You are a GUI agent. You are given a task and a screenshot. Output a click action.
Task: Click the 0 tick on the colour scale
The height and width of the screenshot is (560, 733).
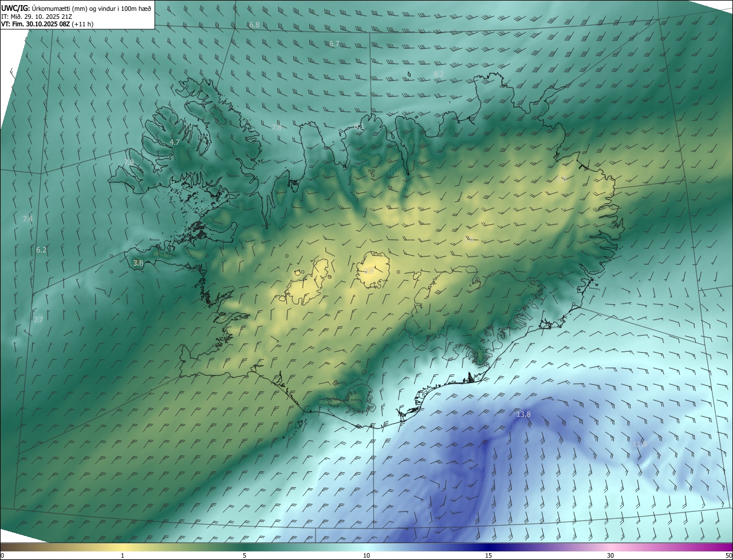[x=2, y=556]
